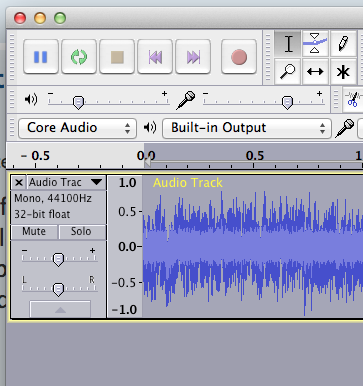Viewport: 363px width, 386px height.
Task: Open the Built-in Output device dropdown
Action: click(247, 128)
